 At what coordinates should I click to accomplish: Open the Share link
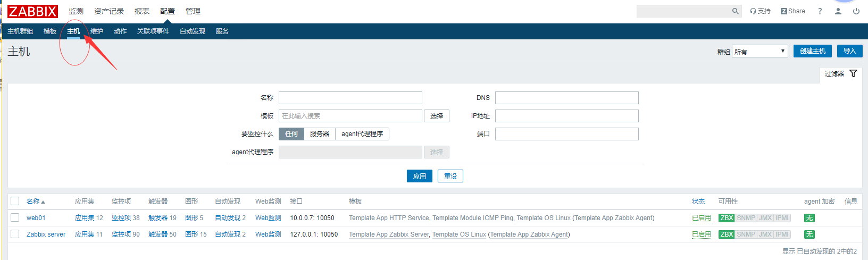792,11
